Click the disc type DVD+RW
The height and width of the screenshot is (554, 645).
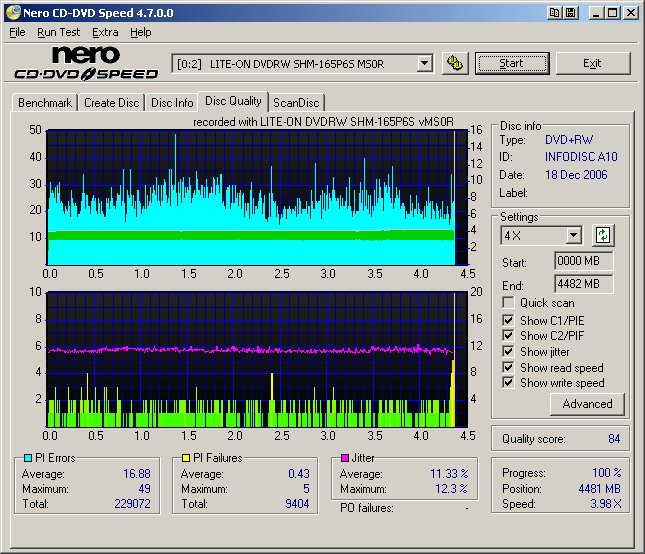coord(569,140)
